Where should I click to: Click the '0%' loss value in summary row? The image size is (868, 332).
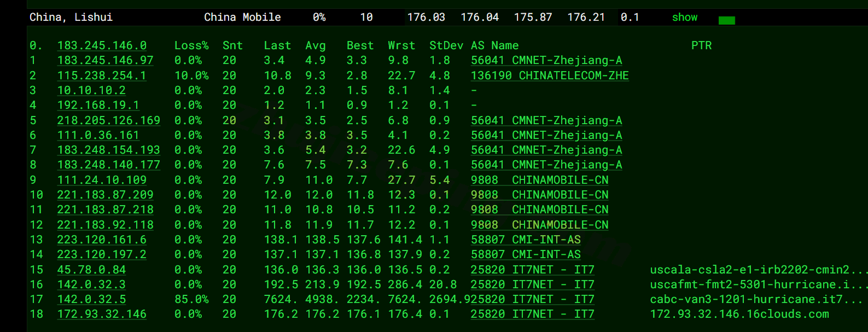click(319, 18)
